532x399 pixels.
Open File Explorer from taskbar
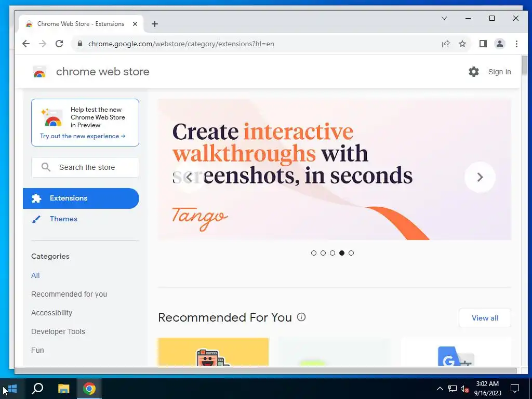click(63, 389)
